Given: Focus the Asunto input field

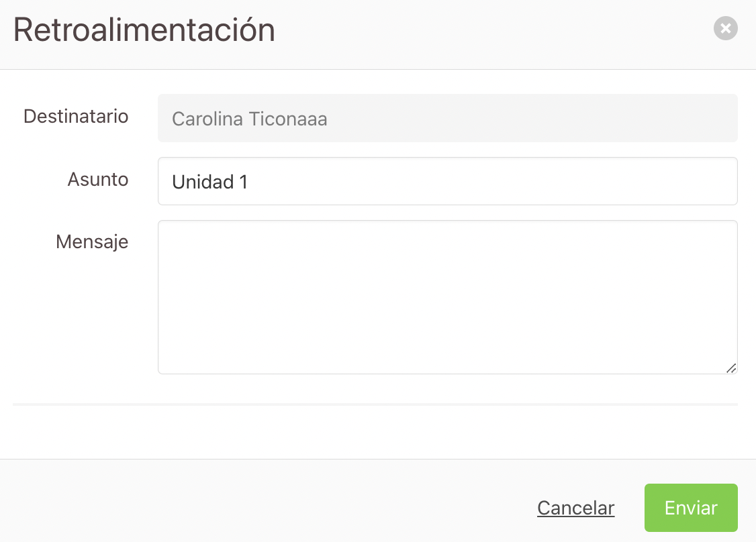Looking at the screenshot, I should [447, 181].
